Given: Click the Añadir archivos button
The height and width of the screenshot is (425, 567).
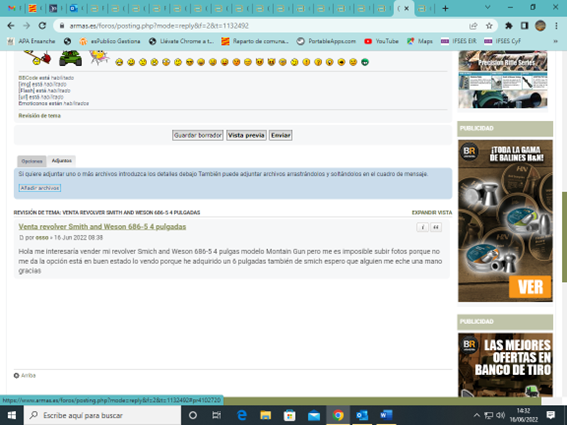Looking at the screenshot, I should 40,188.
